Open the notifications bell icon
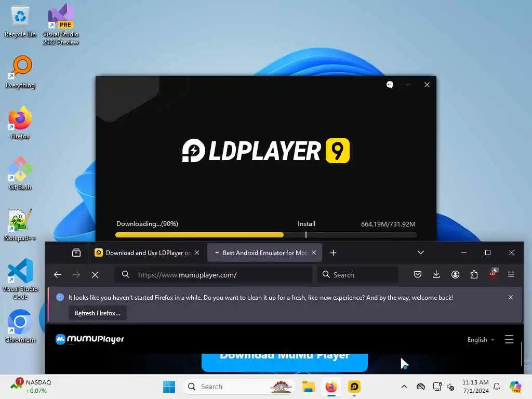The image size is (532, 399). (x=497, y=387)
